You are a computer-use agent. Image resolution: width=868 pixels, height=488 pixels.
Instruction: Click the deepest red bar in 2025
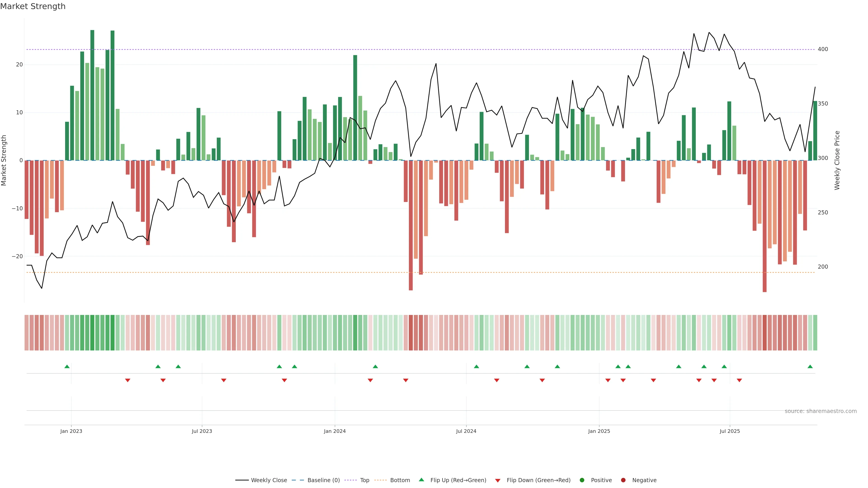[x=764, y=226]
